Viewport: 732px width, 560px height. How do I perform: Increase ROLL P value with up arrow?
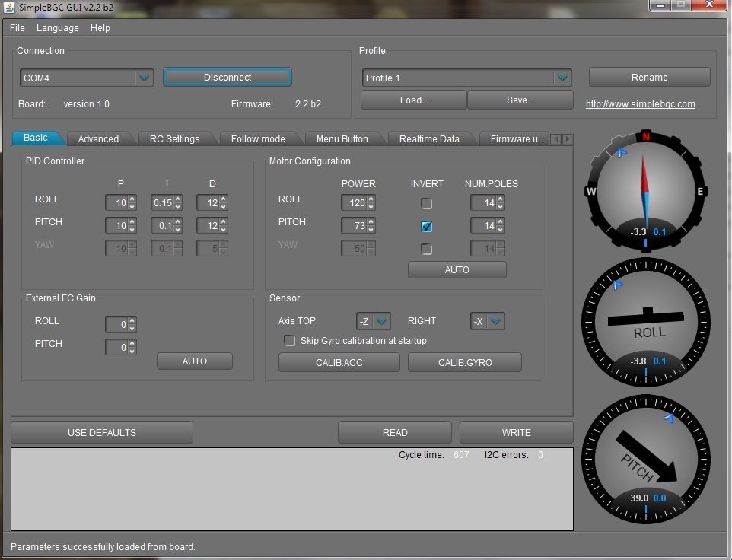pyautogui.click(x=132, y=199)
